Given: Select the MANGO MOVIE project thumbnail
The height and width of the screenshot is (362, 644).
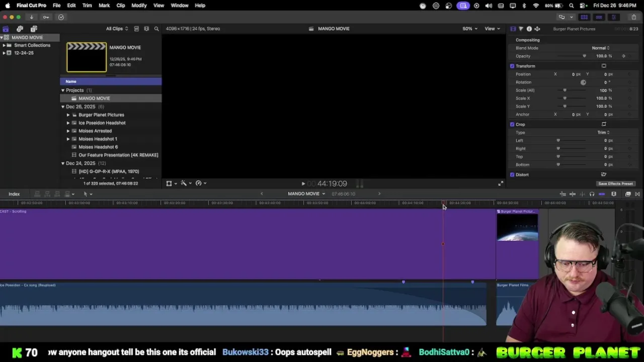Looking at the screenshot, I should click(x=87, y=57).
